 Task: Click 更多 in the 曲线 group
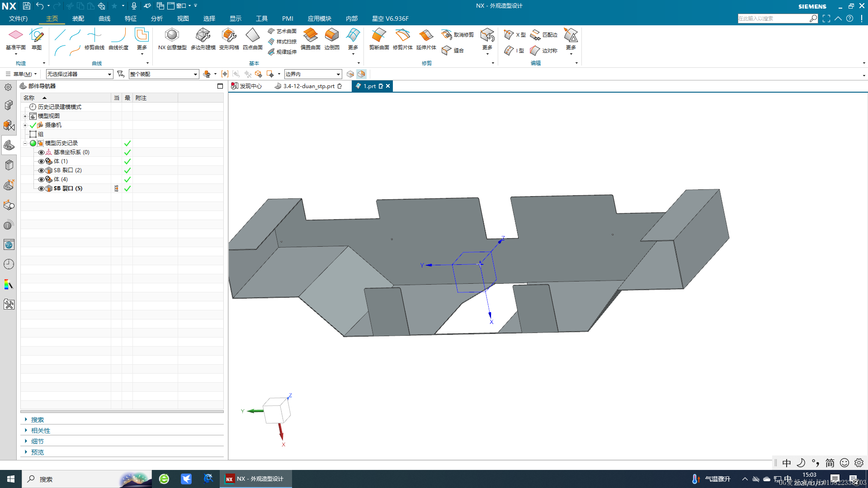(142, 41)
